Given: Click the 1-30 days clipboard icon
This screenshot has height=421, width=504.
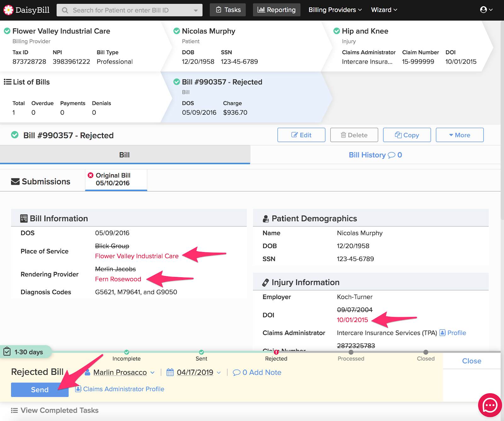Looking at the screenshot, I should click(x=7, y=351).
